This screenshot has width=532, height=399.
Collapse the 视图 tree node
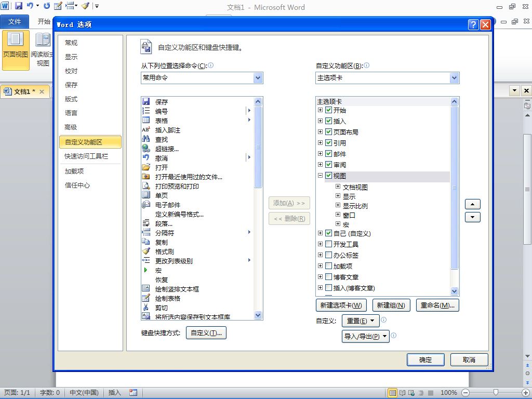point(320,176)
